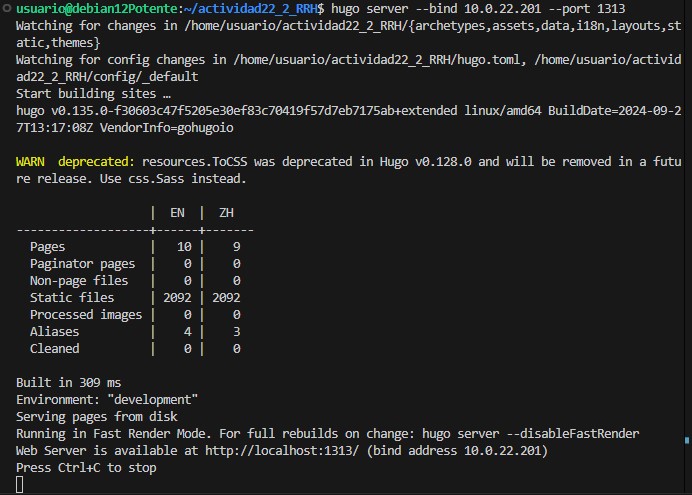Click the 'Press Ctrl+C to stop' text

click(x=86, y=467)
